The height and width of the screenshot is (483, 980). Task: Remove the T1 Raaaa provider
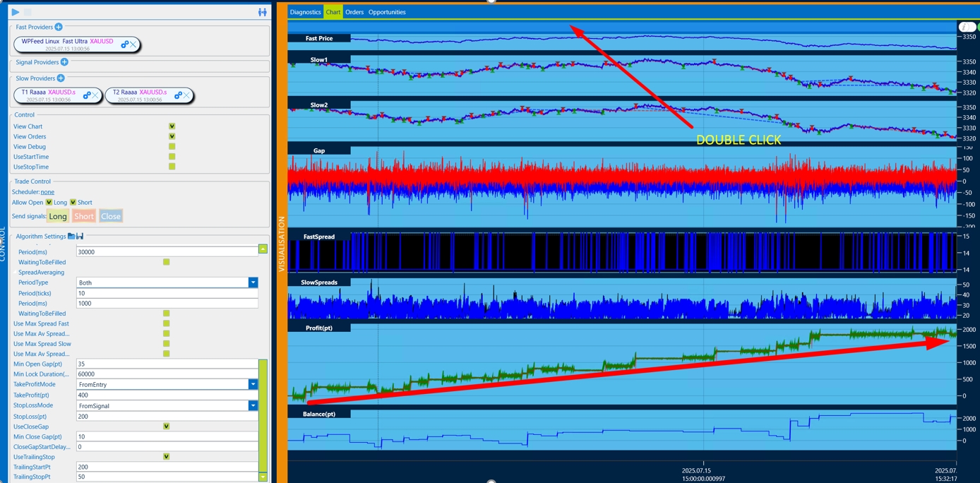[95, 95]
